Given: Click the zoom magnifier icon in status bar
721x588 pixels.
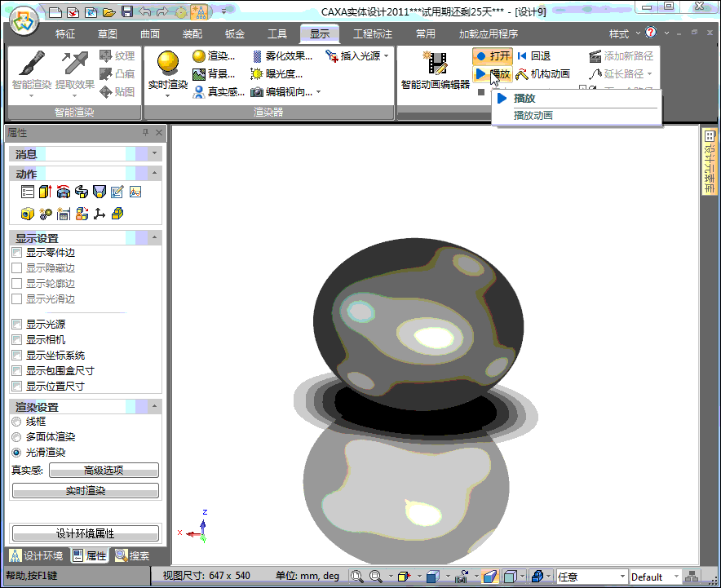Looking at the screenshot, I should 356,577.
